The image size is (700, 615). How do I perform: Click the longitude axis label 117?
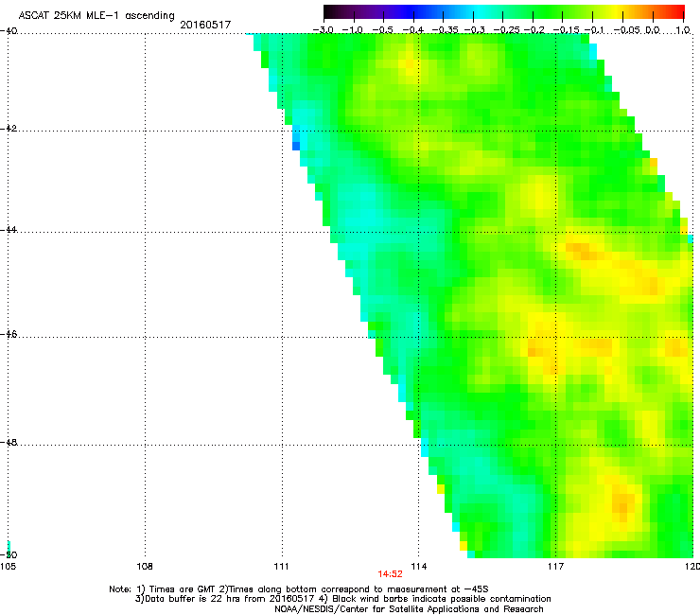556,567
